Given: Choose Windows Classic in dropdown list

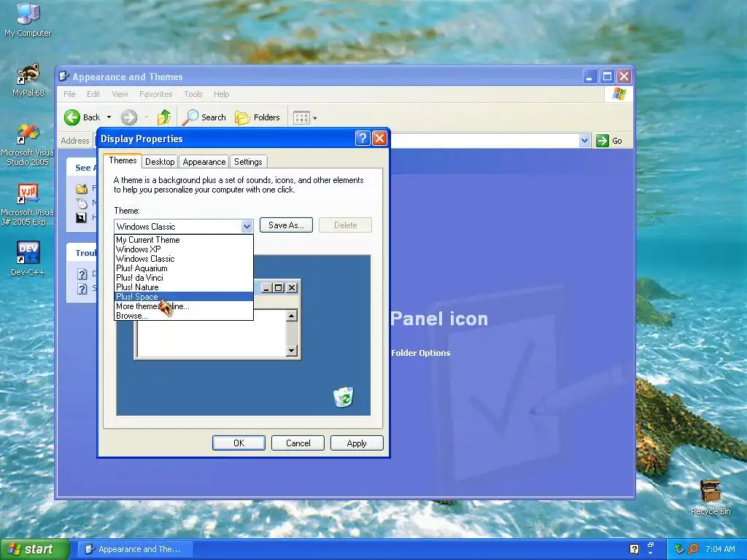Looking at the screenshot, I should [183, 259].
